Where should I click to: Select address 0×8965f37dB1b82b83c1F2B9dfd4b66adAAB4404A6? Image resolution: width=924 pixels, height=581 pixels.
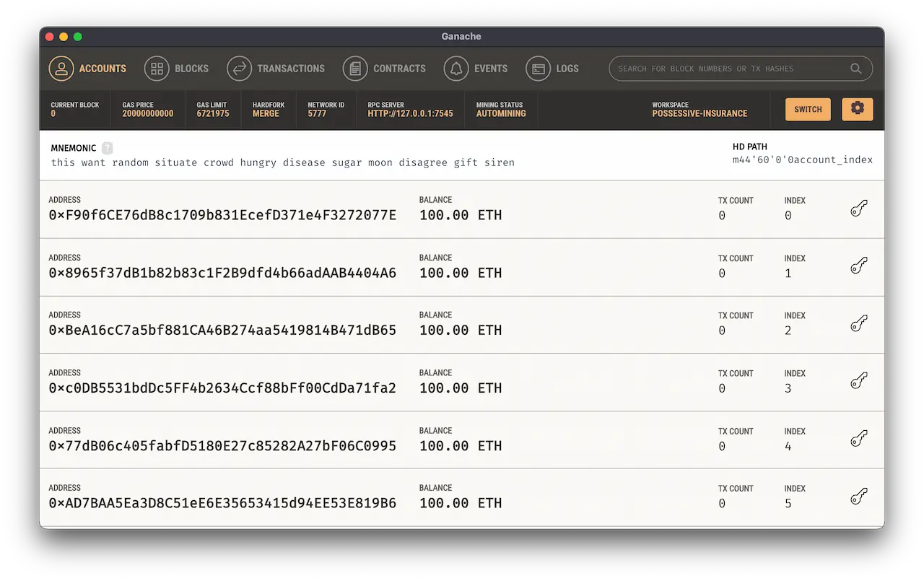[222, 273]
